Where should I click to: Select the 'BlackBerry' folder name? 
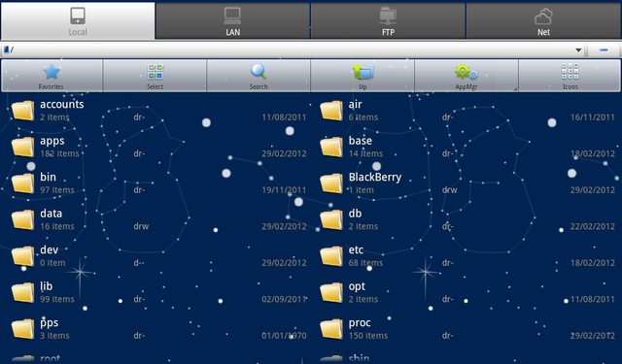[375, 177]
